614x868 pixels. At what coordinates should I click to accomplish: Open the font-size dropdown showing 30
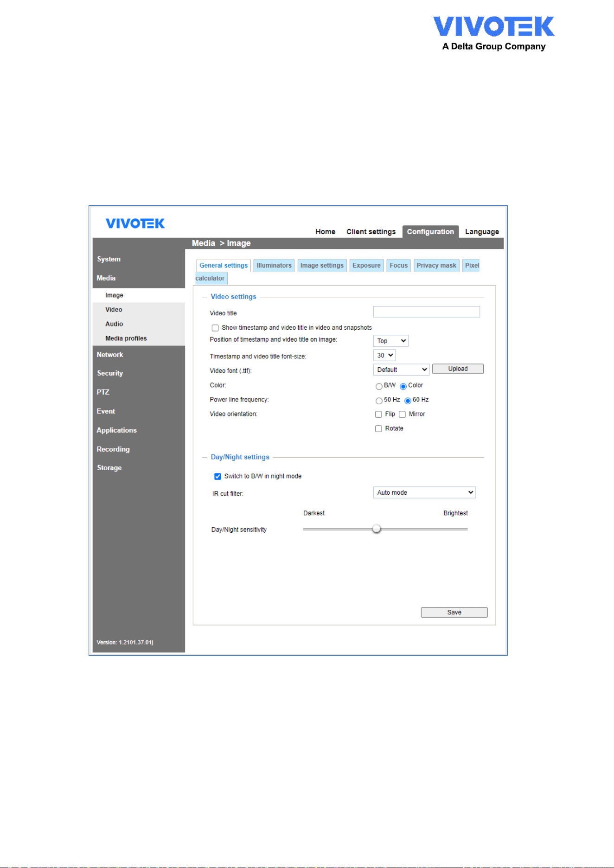click(384, 355)
